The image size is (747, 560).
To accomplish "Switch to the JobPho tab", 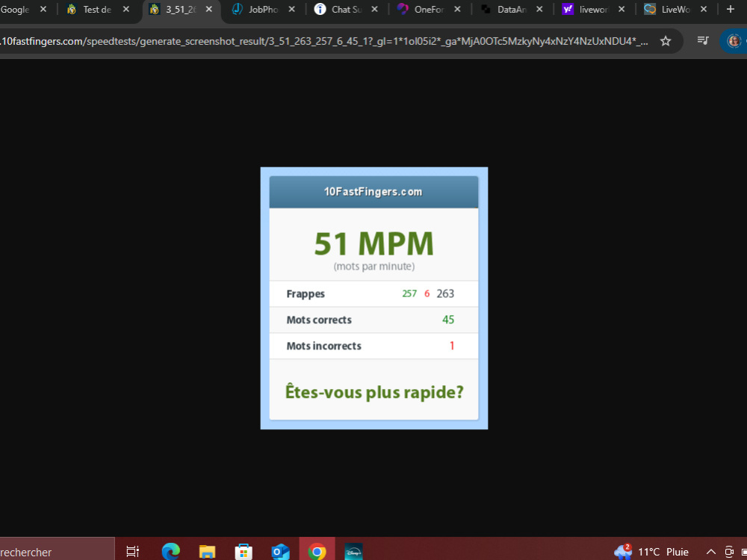I will (x=264, y=10).
